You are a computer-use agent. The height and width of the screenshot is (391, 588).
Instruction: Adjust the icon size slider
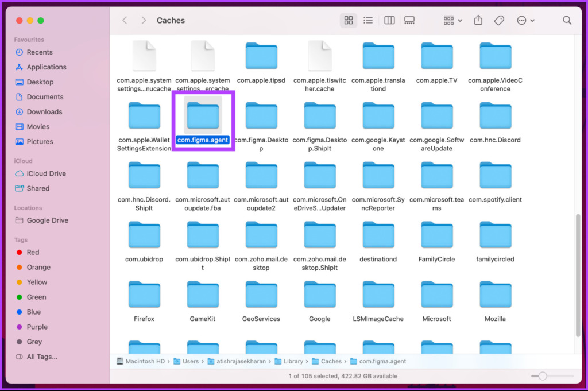pos(542,376)
